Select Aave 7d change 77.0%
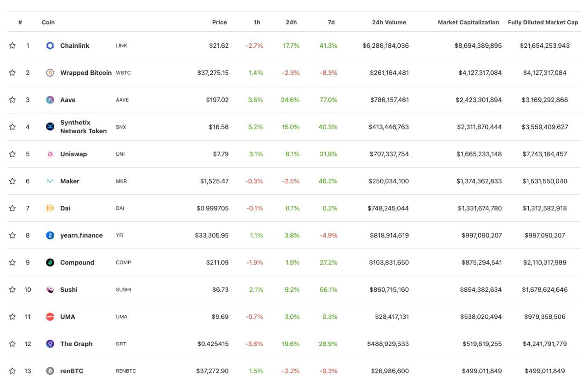The image size is (588, 384). 328,100
